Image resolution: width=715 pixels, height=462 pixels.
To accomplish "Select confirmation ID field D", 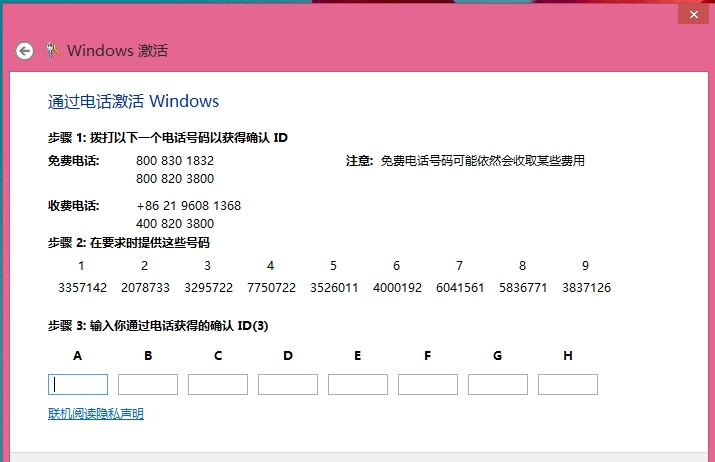I will click(x=288, y=384).
